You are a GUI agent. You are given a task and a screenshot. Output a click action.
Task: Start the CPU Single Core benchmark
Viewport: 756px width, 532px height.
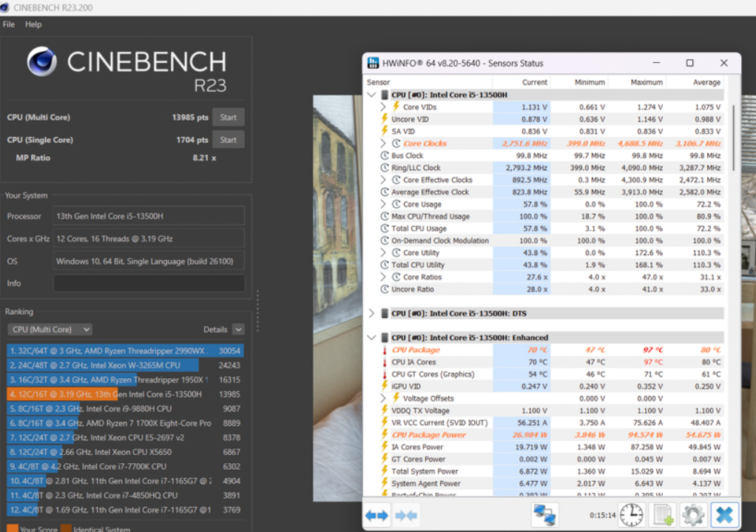point(228,140)
